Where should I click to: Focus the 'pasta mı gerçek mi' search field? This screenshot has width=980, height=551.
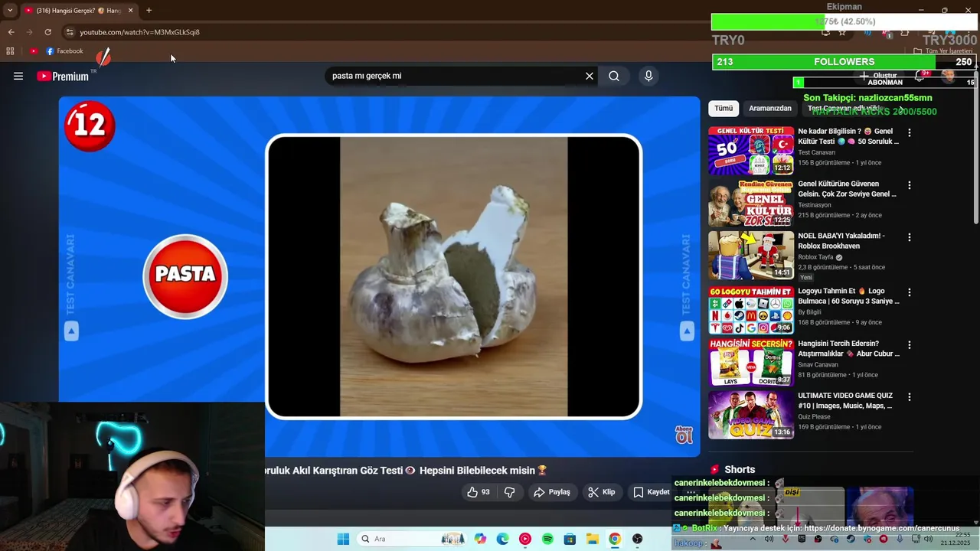pos(453,76)
